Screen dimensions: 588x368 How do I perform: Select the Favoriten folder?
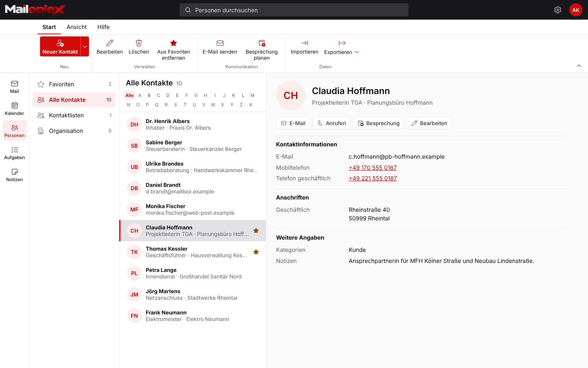click(x=74, y=84)
